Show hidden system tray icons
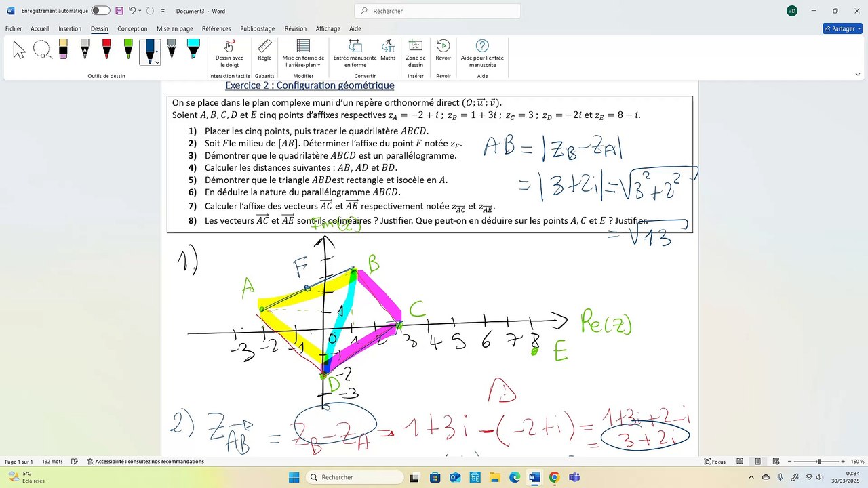The image size is (868, 488). (750, 477)
